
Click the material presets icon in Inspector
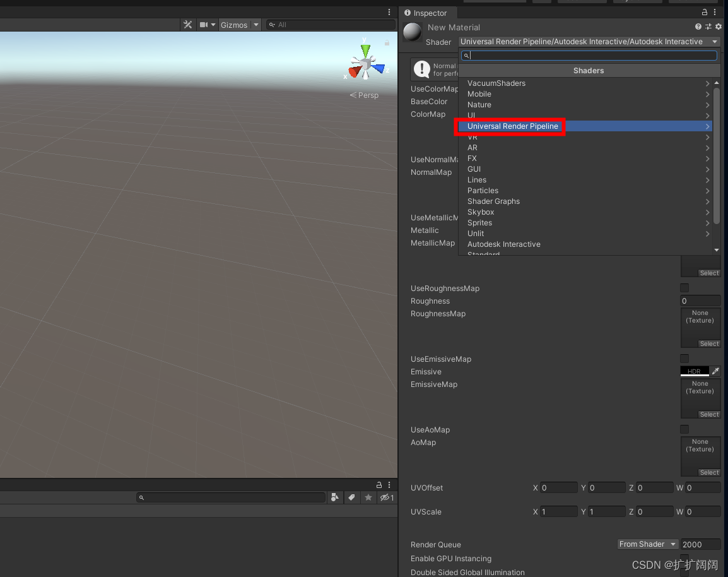(708, 27)
